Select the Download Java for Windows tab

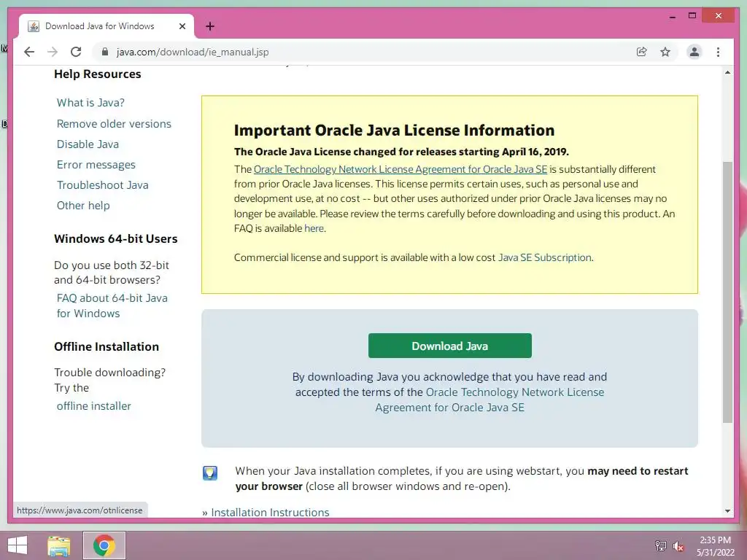(x=107, y=26)
